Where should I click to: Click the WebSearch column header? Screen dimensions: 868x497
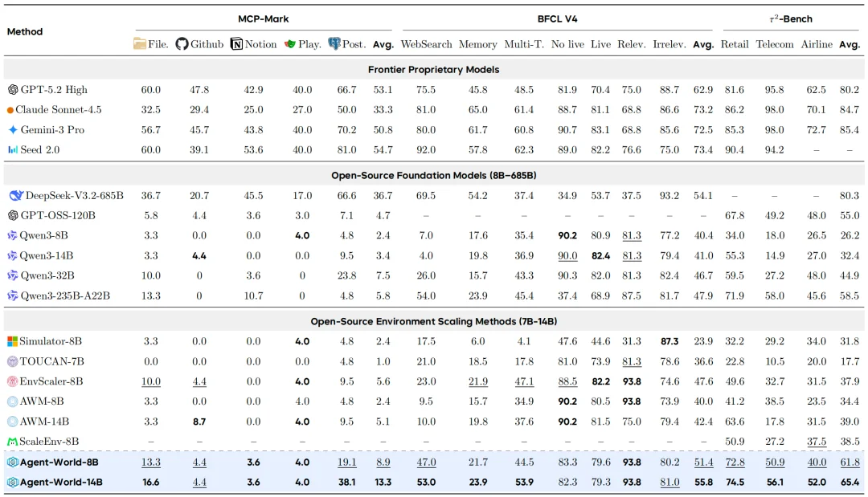coord(426,44)
